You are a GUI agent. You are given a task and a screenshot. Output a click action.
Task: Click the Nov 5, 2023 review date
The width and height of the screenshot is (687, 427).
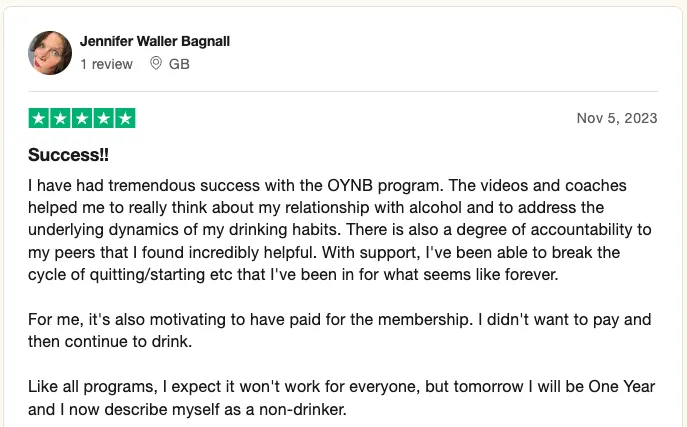(617, 118)
